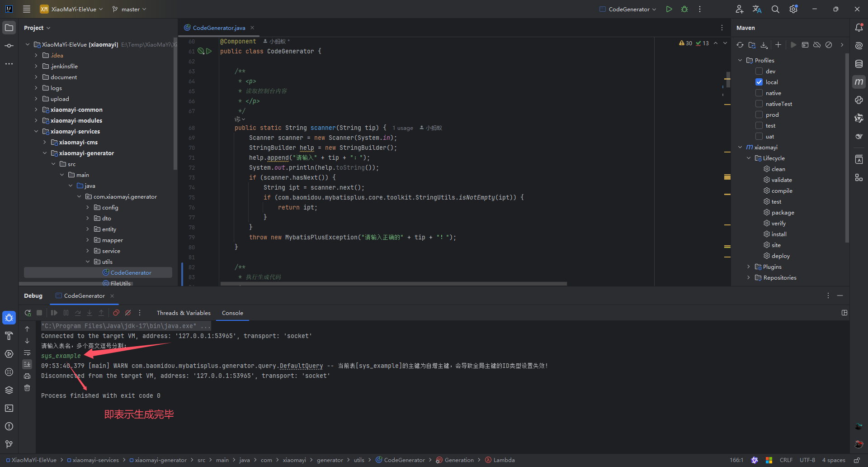Open the Database tool window icon
The height and width of the screenshot is (467, 868).
coord(859,64)
